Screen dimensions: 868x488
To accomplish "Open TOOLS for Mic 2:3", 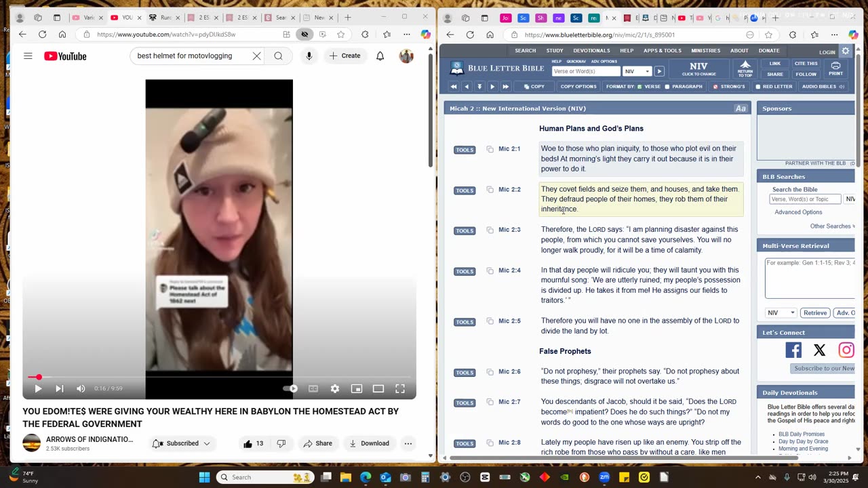I will point(465,230).
